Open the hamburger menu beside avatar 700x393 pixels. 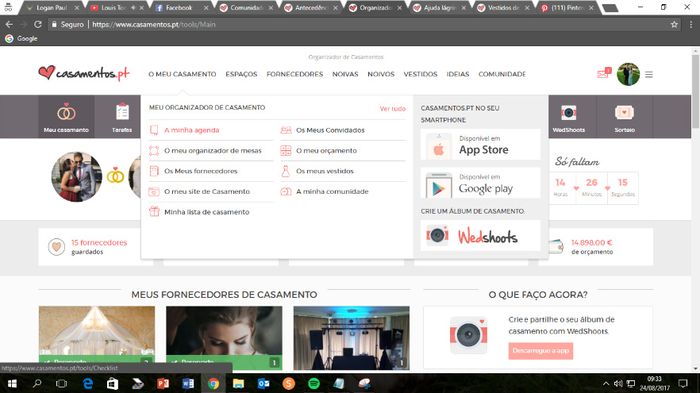click(649, 75)
